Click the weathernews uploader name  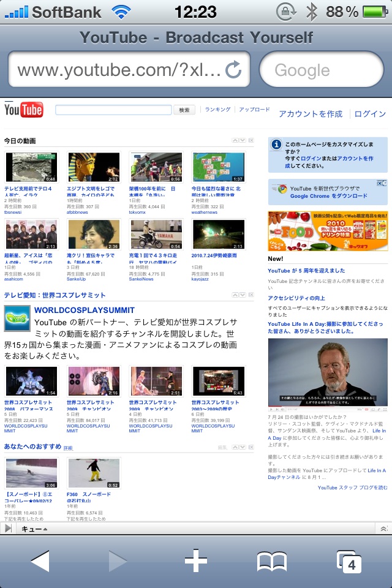[205, 213]
